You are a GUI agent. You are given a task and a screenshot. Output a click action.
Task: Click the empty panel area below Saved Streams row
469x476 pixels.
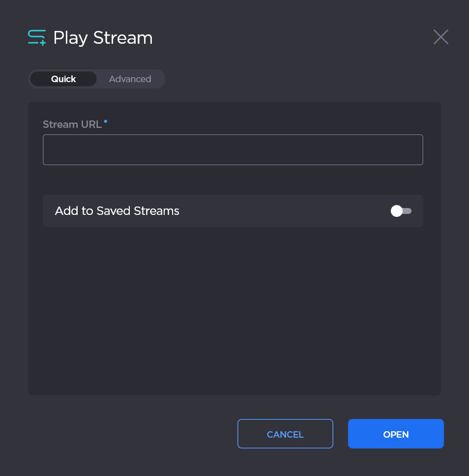(234, 310)
